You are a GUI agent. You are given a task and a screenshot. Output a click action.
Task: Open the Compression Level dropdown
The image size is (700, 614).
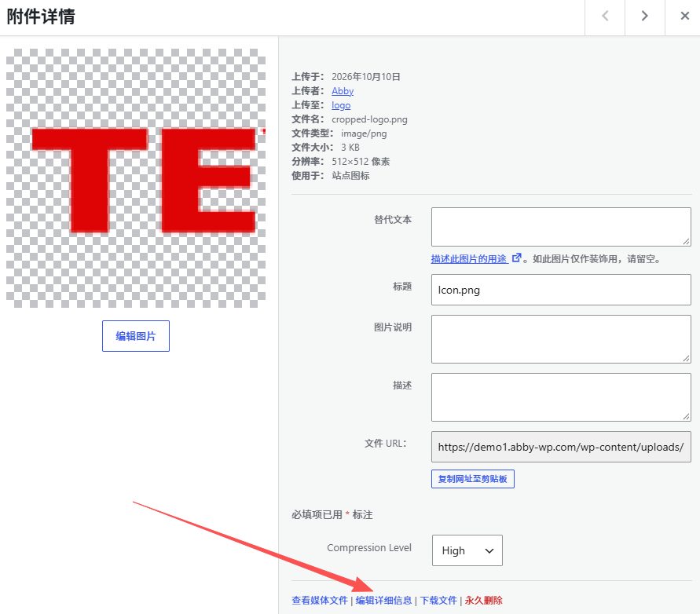tap(467, 550)
